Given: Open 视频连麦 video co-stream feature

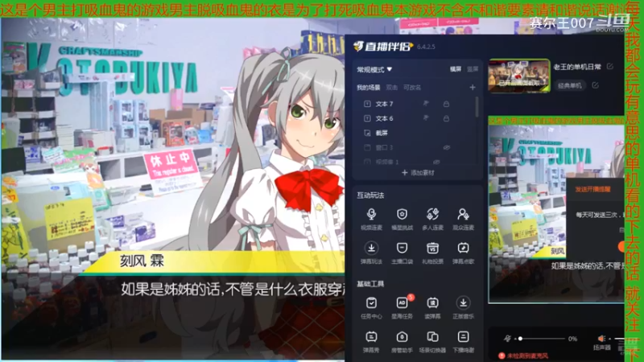Looking at the screenshot, I should pyautogui.click(x=371, y=219).
